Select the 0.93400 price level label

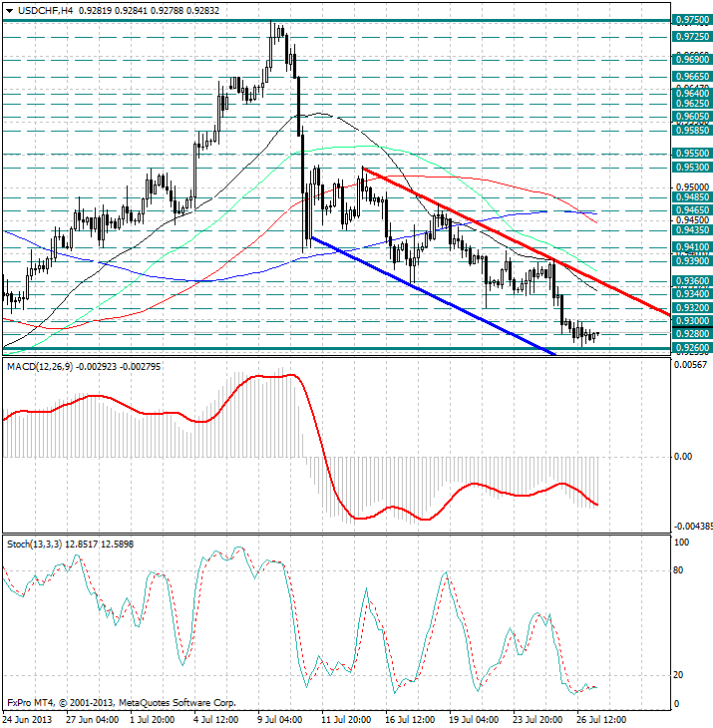tap(692, 294)
